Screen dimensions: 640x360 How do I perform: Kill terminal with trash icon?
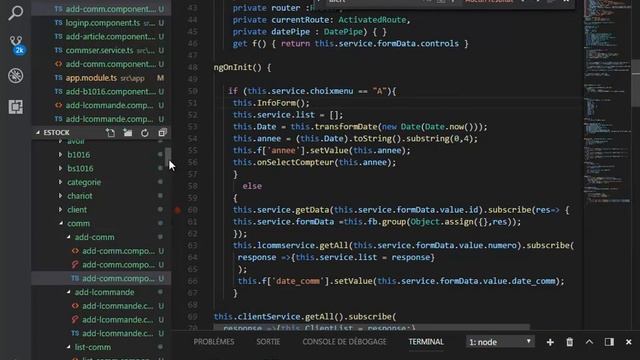[569, 342]
